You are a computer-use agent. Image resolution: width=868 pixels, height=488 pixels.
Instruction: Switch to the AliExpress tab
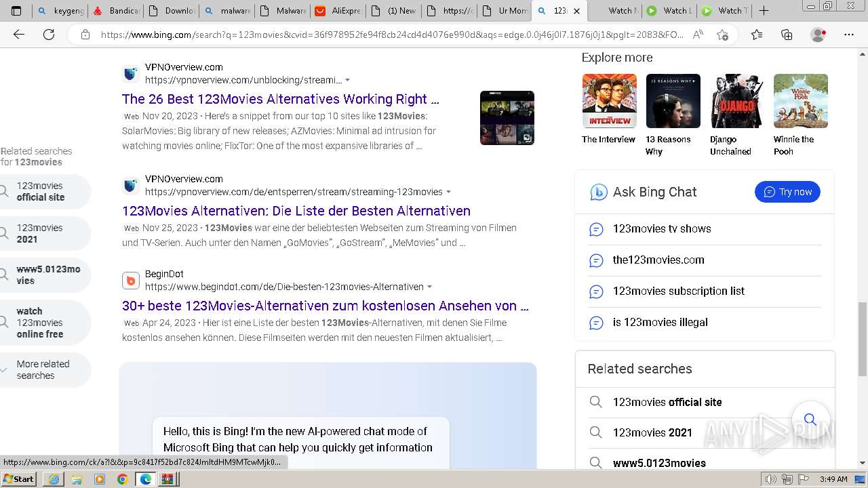click(338, 11)
